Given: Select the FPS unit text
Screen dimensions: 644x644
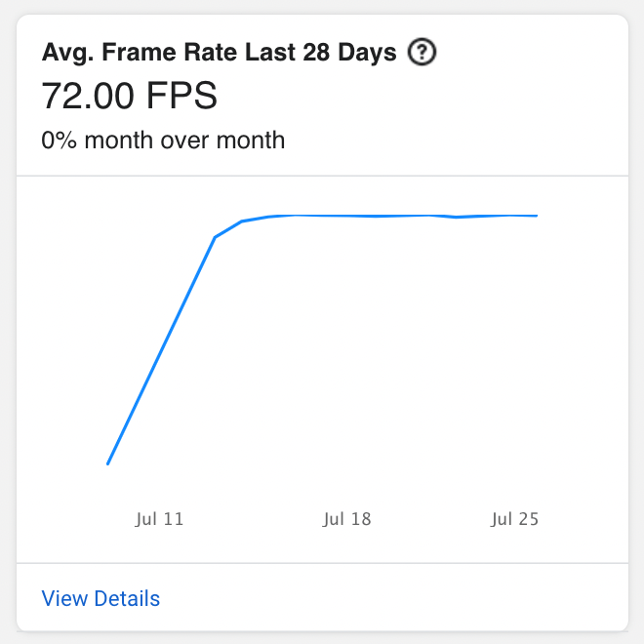Looking at the screenshot, I should pyautogui.click(x=181, y=96).
